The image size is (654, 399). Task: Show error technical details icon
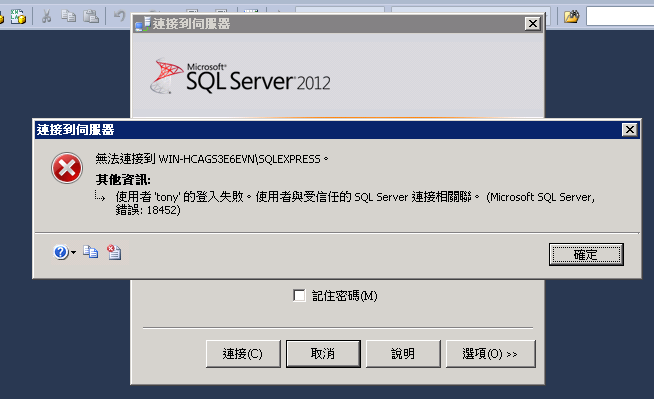114,252
